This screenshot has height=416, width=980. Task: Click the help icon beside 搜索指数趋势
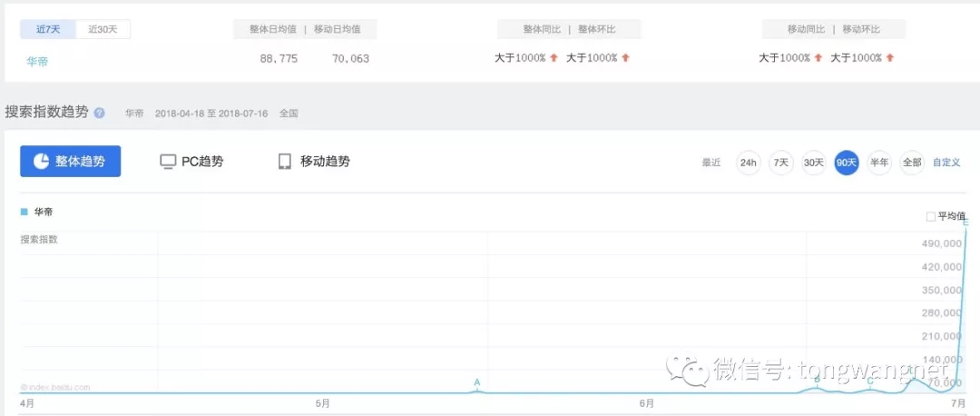click(x=100, y=114)
